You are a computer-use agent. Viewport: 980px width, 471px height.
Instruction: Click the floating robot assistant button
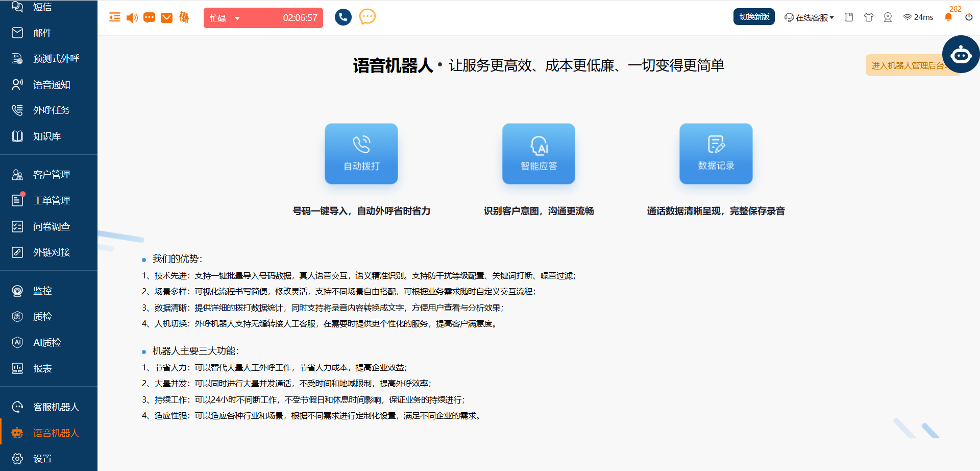pyautogui.click(x=961, y=55)
